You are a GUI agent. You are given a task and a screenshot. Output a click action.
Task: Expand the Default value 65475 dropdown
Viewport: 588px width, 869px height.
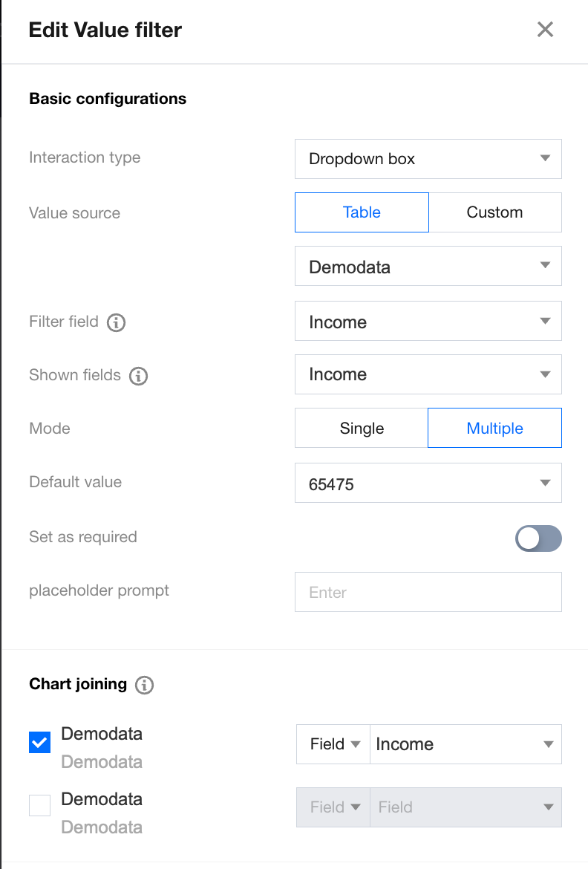pyautogui.click(x=428, y=483)
